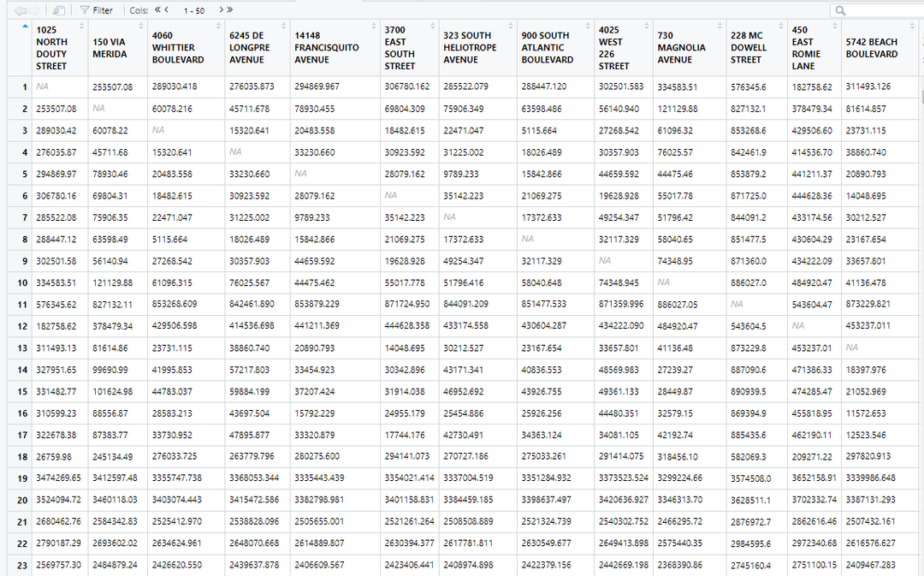Jump to first columns with double-left arrow
924x576 pixels.
coord(158,10)
